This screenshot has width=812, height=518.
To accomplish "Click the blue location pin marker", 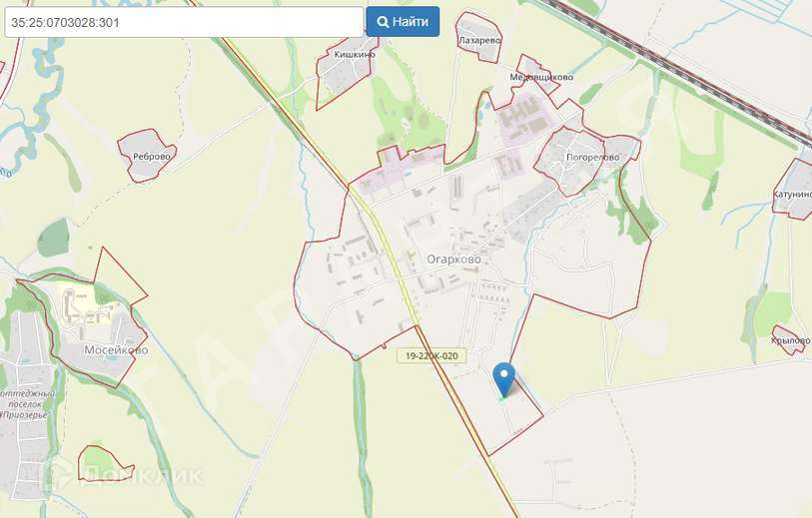I will [503, 379].
